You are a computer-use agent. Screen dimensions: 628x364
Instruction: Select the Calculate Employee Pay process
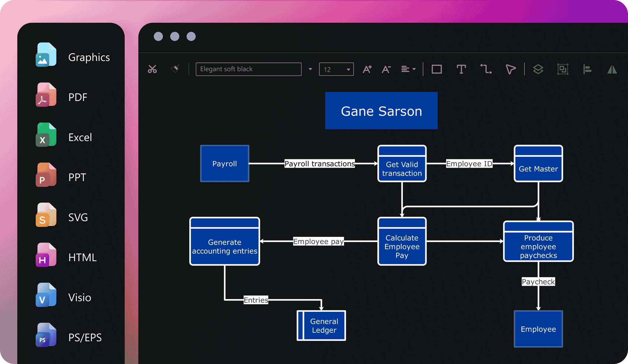click(402, 241)
